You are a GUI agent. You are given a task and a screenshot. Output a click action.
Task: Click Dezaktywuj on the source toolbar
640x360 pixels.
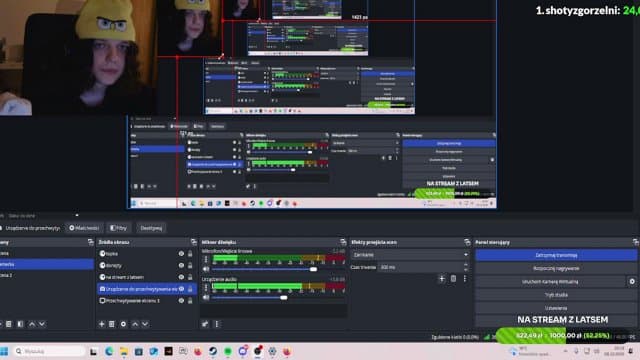(151, 228)
